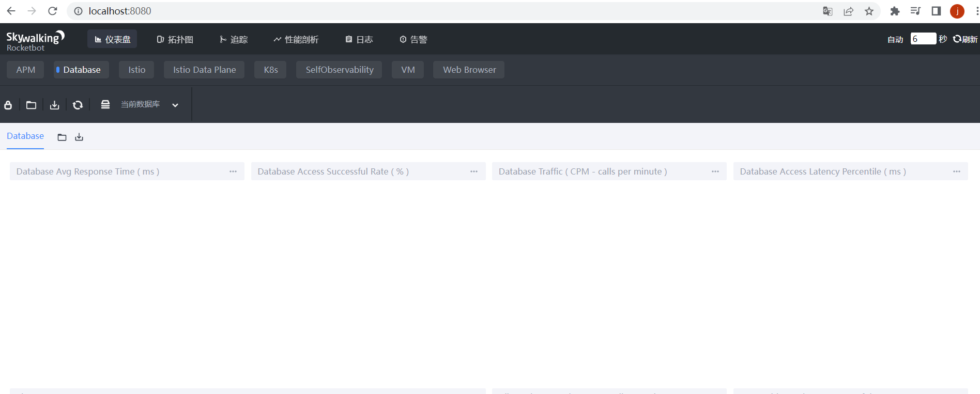
Task: Select the Database dashboard tab
Action: pyautogui.click(x=81, y=70)
